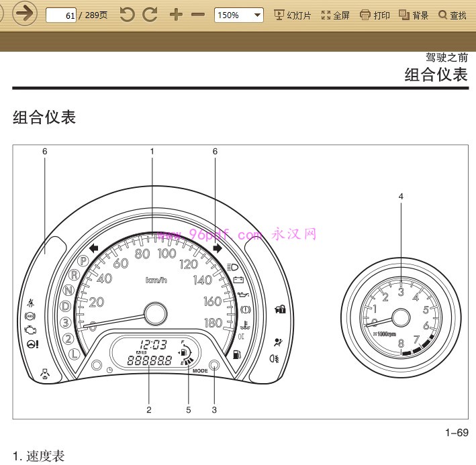Go to next page with arrow button
476x465 pixels.
[x=25, y=13]
